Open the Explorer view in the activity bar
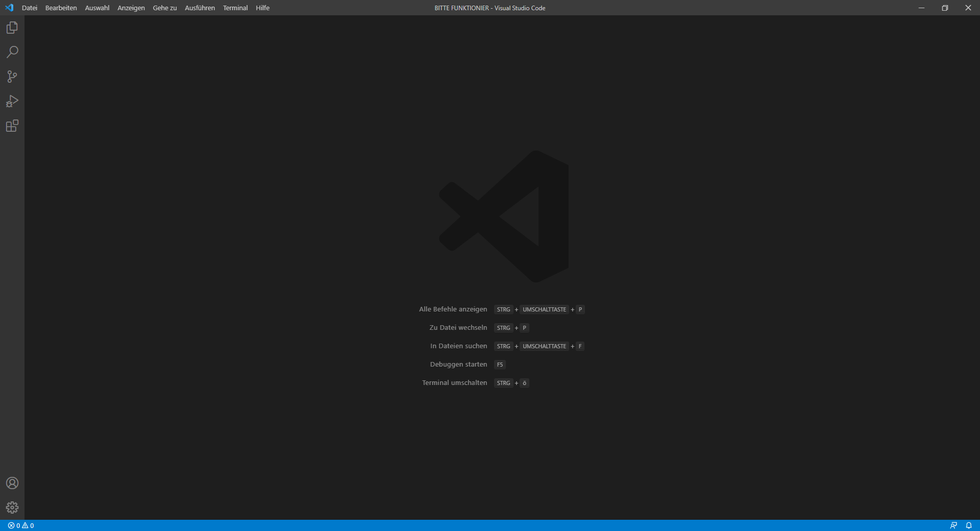 (12, 28)
